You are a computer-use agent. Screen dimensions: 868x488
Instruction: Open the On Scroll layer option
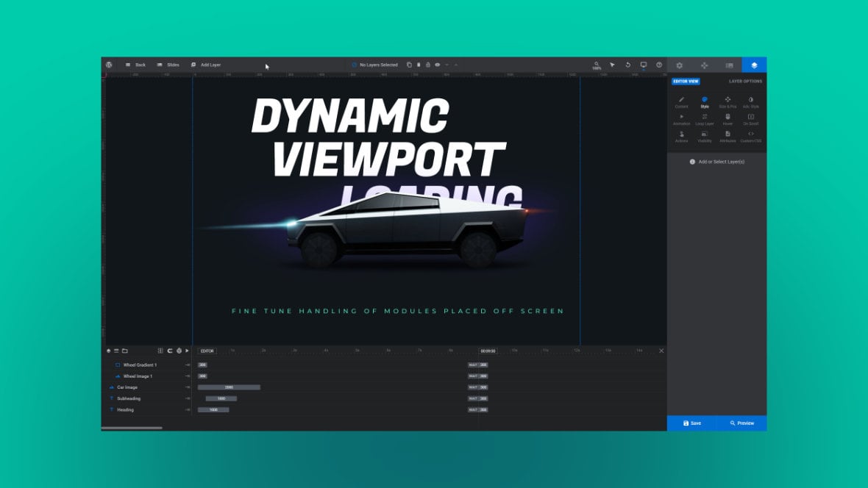point(750,120)
